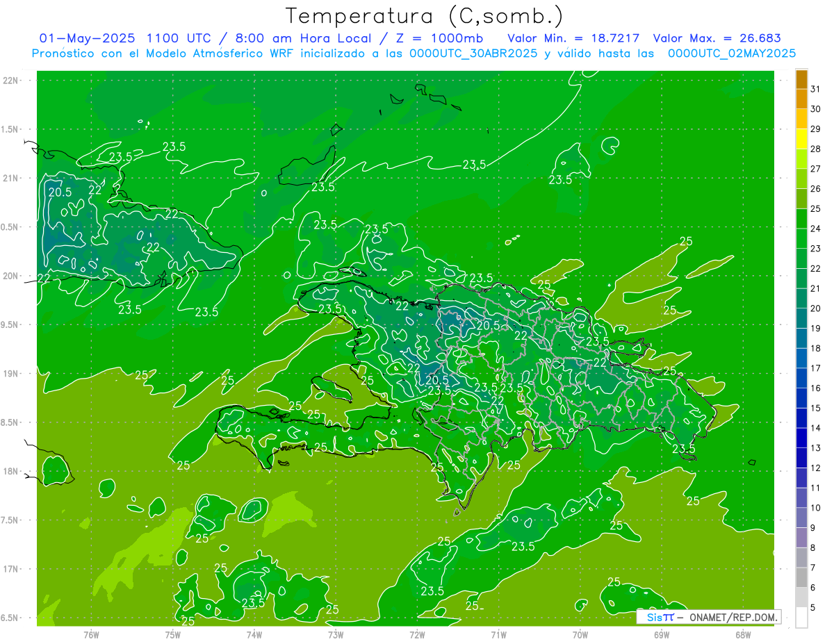
Task: Click the '20.5' contour label over eastern Cuba
Action: 60,192
